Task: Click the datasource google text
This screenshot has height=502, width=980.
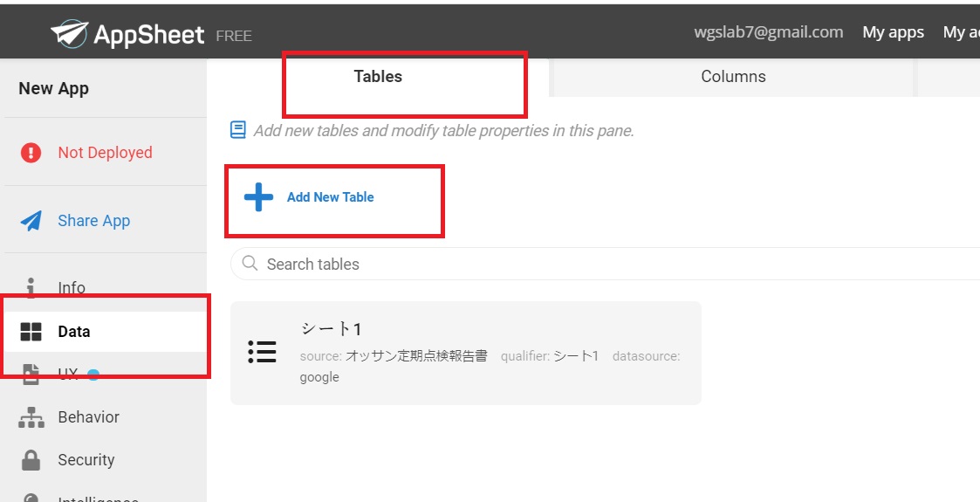Action: 490,367
